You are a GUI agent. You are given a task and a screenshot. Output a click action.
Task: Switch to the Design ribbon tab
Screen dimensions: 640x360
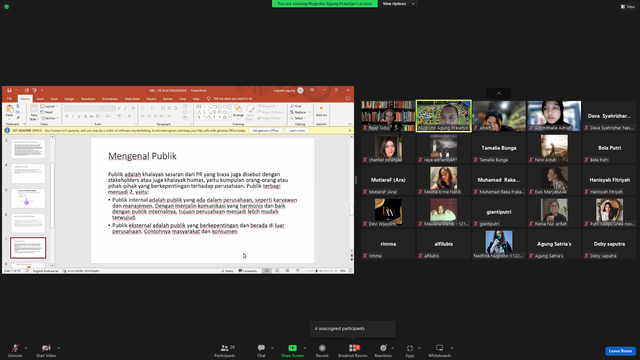(69, 99)
